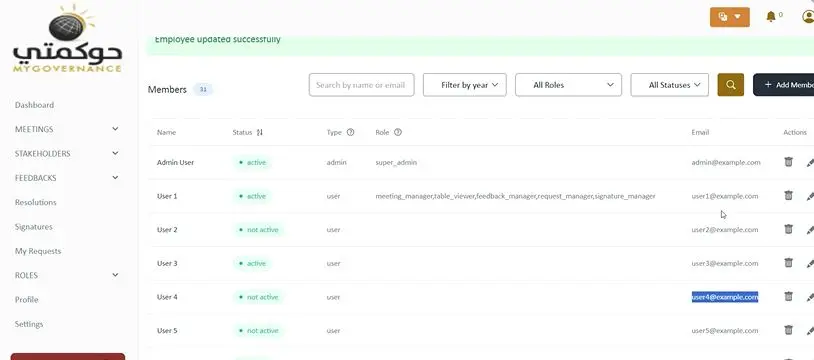Click the super_admin role cell
The height and width of the screenshot is (360, 814).
click(396, 163)
